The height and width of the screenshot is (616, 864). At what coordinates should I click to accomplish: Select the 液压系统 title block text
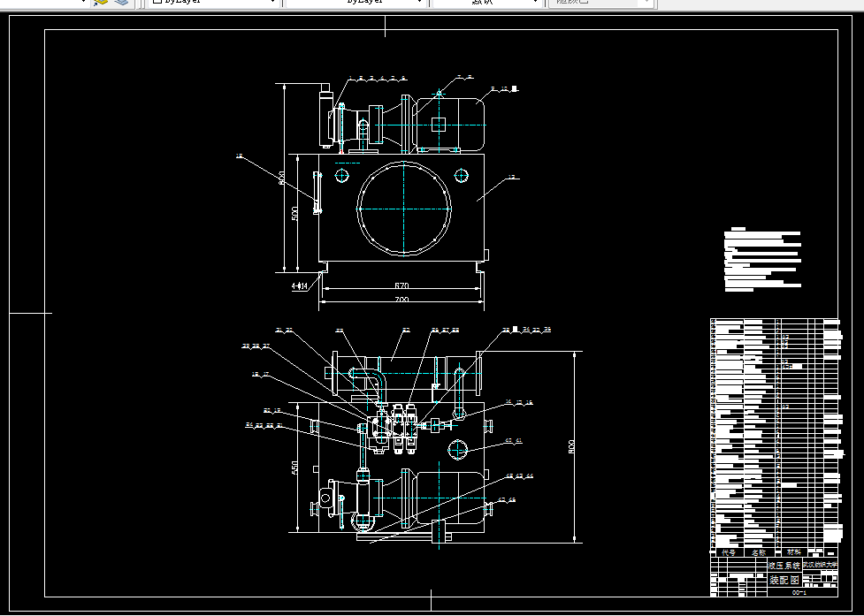(x=784, y=566)
